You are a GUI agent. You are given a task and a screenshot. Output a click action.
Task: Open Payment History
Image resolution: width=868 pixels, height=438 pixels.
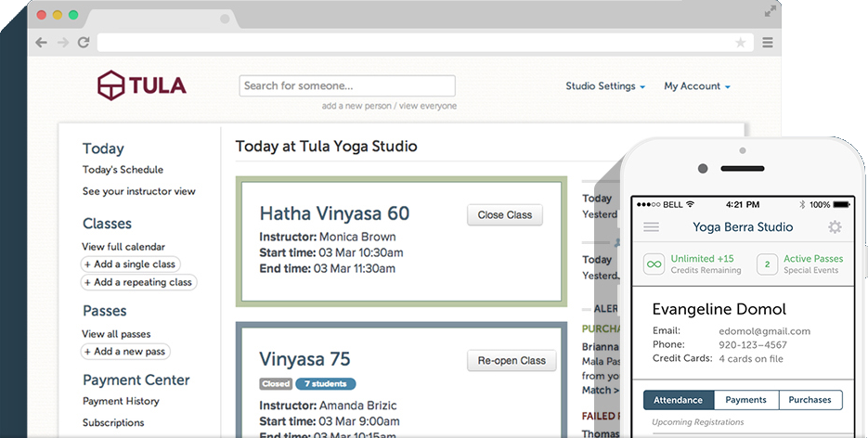[121, 401]
